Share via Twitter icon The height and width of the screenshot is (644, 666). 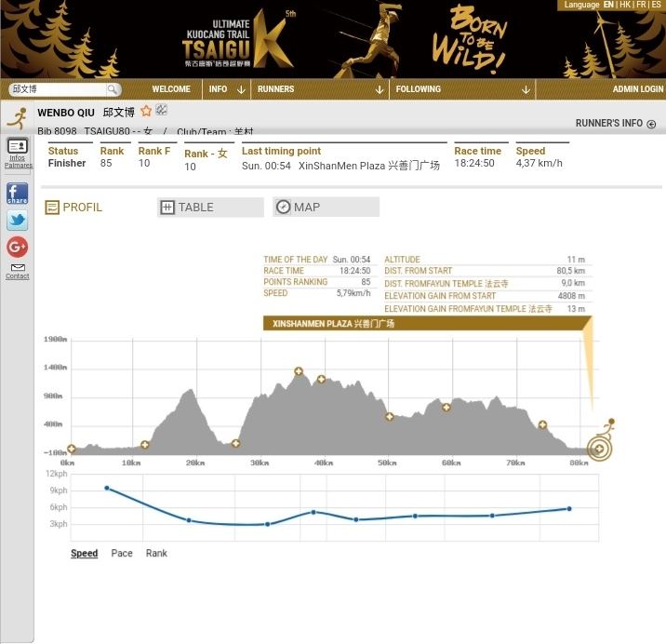[x=17, y=221]
